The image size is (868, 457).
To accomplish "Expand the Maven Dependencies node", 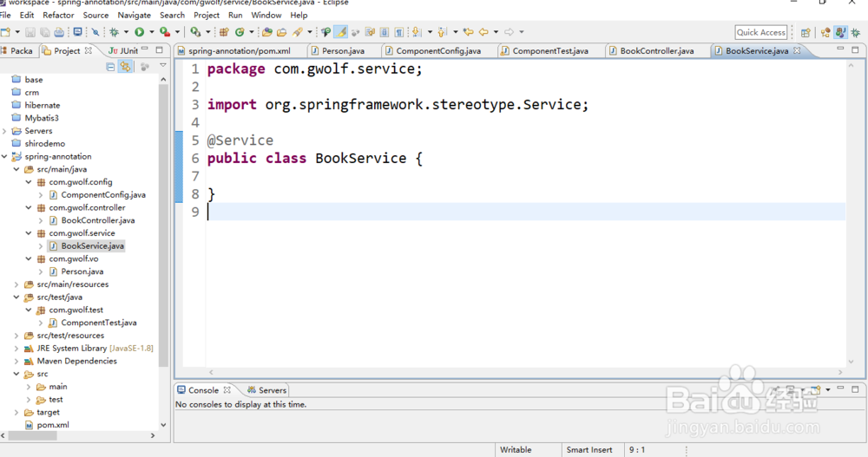I will 16,362.
